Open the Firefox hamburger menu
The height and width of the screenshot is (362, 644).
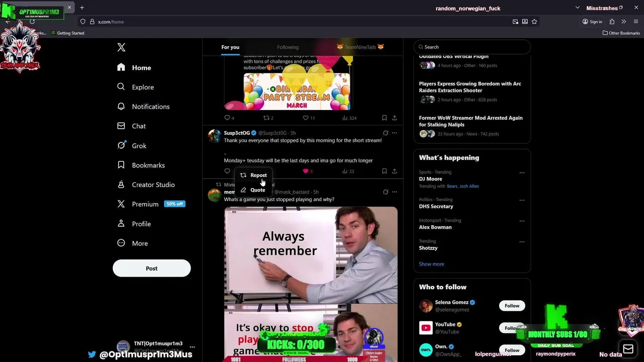pos(636,22)
